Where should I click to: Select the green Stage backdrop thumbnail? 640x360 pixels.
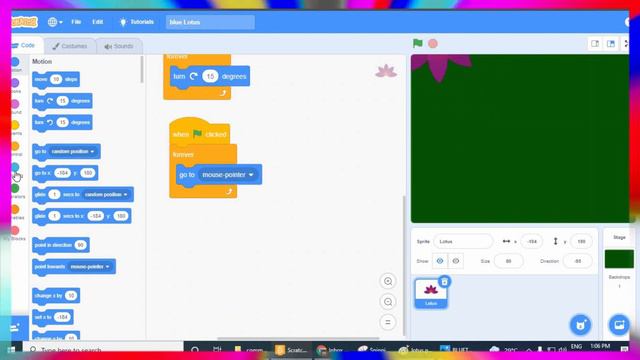[x=619, y=259]
